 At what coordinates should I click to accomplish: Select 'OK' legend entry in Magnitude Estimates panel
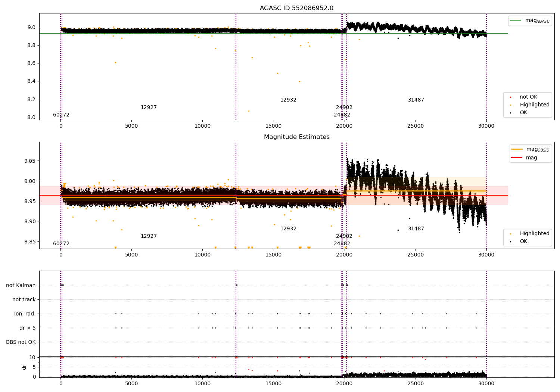click(x=523, y=242)
